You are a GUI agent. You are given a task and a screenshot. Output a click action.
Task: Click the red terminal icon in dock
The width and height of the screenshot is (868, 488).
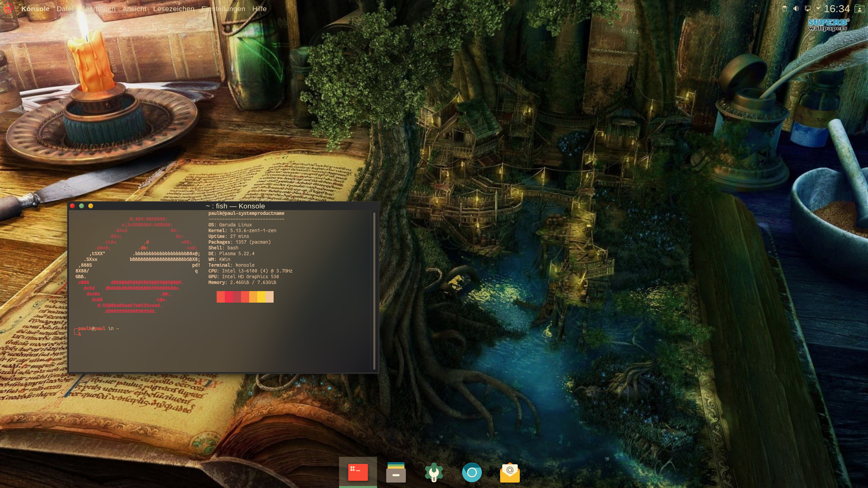(x=358, y=472)
